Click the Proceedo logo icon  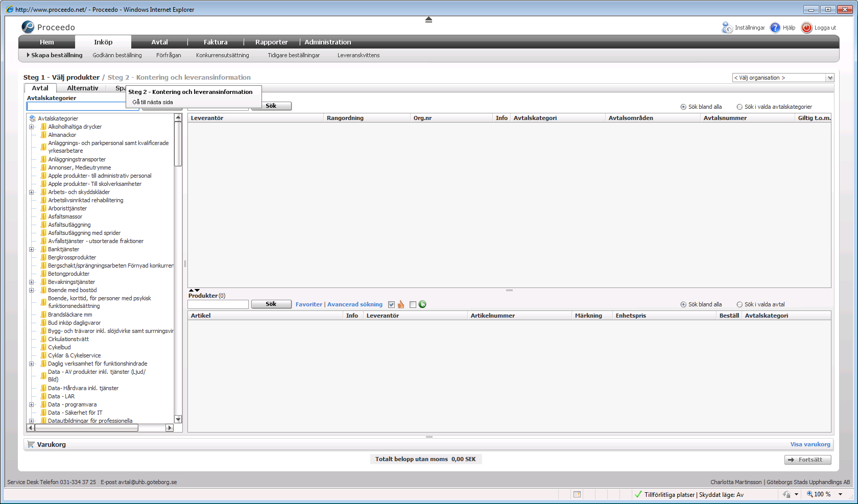(x=28, y=27)
